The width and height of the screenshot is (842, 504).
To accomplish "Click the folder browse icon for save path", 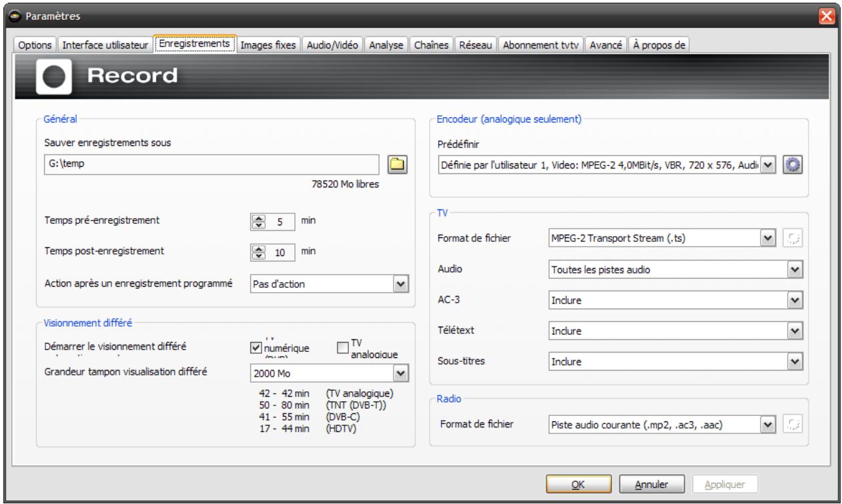I will pyautogui.click(x=398, y=164).
